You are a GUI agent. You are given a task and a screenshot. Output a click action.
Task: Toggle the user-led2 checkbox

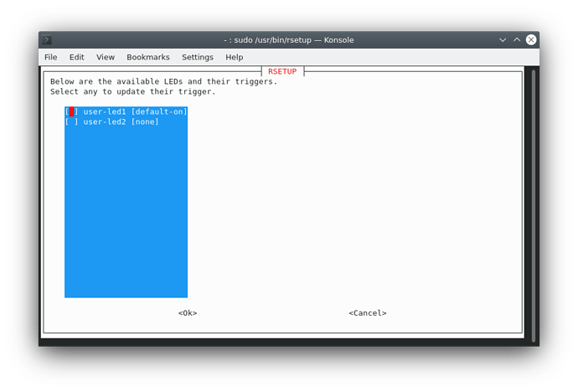(71, 121)
